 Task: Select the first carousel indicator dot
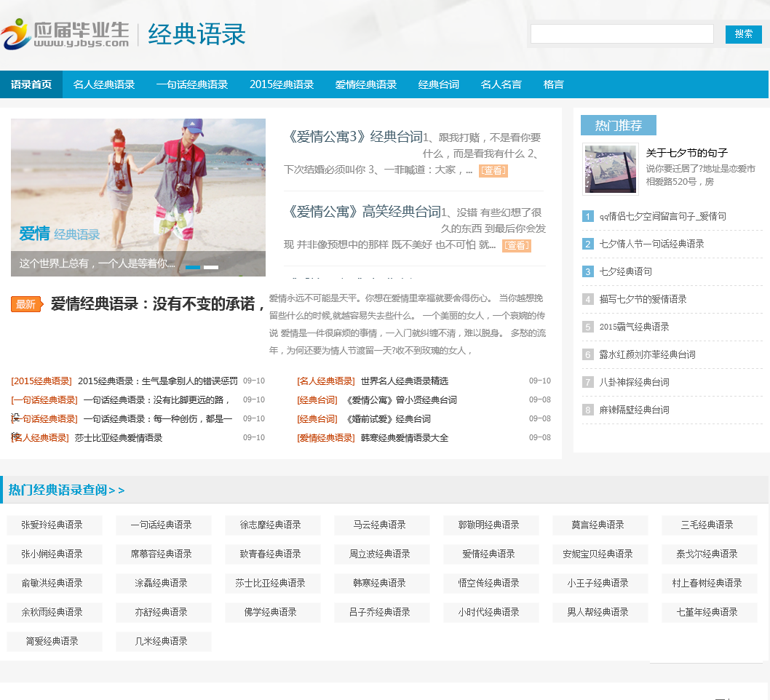click(193, 267)
